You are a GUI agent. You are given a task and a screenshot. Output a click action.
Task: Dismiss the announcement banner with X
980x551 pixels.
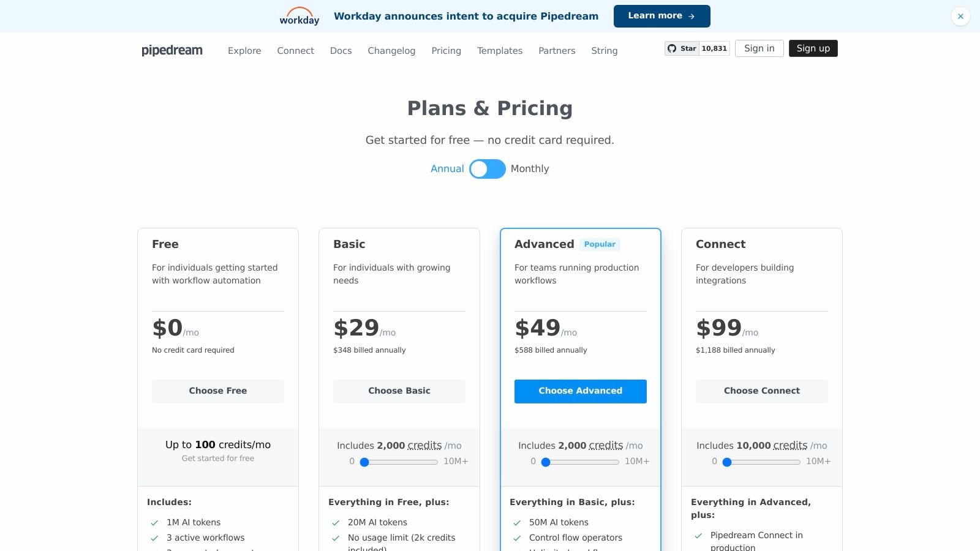coord(960,17)
